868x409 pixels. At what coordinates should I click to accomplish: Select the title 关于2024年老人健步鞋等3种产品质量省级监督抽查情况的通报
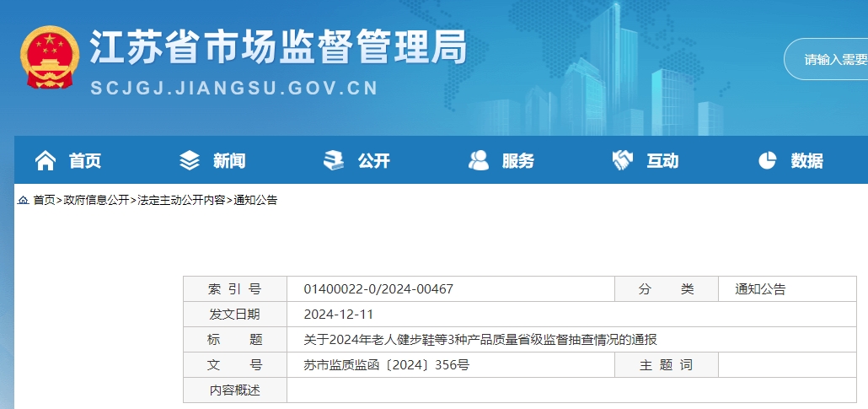point(480,340)
